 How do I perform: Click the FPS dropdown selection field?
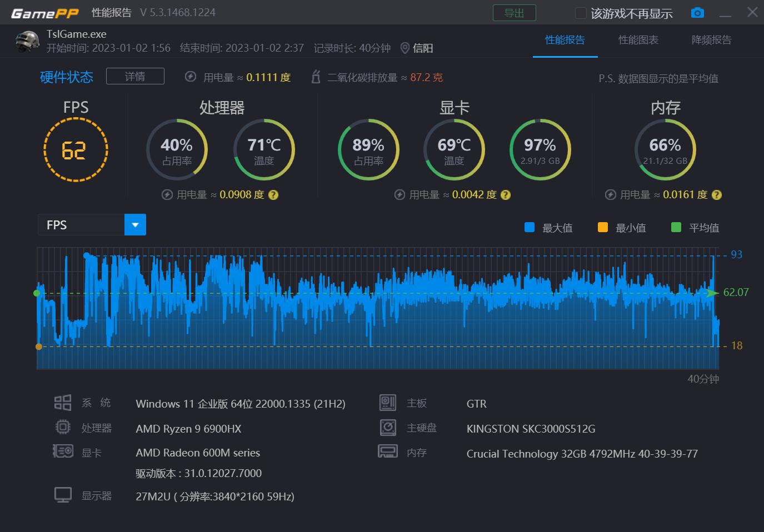click(x=81, y=225)
